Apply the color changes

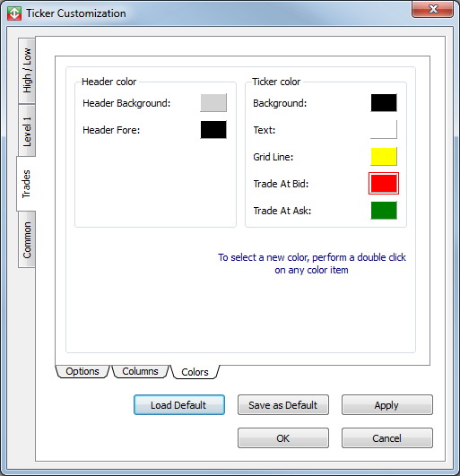[387, 405]
